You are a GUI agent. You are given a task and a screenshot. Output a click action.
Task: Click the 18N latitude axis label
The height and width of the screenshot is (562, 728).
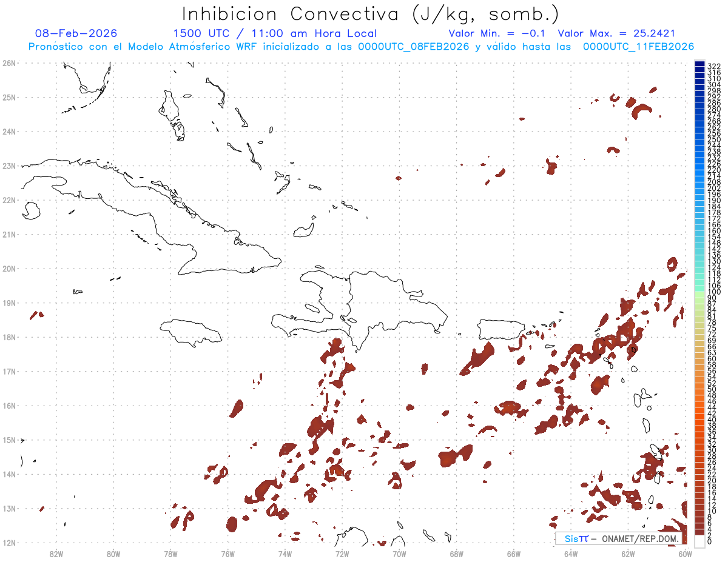[x=8, y=337]
